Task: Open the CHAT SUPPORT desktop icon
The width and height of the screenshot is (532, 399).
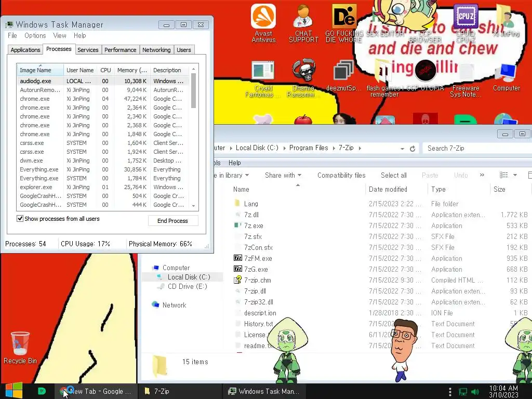Action: (303, 23)
